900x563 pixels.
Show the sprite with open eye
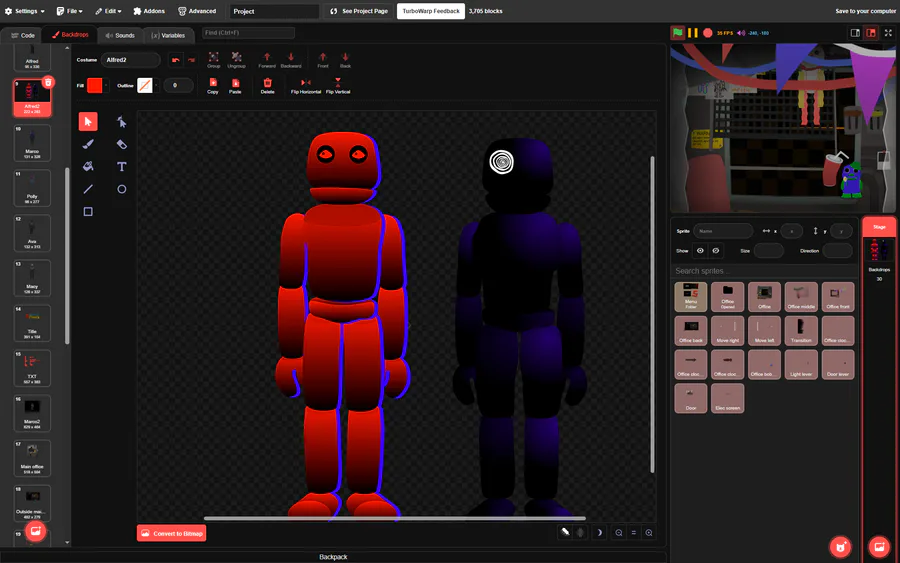click(700, 251)
